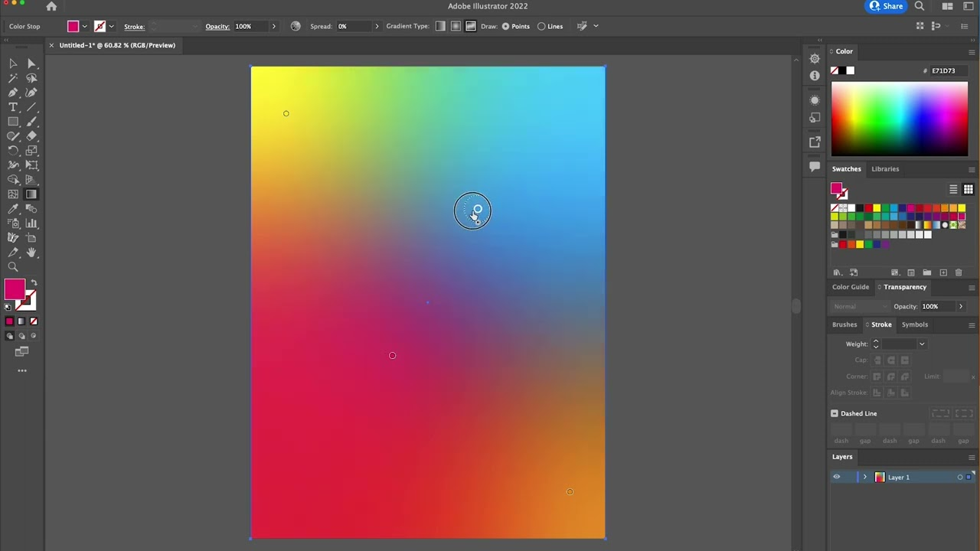The height and width of the screenshot is (551, 980).
Task: Expand Layer 1 in the Layers panel
Action: click(x=864, y=477)
